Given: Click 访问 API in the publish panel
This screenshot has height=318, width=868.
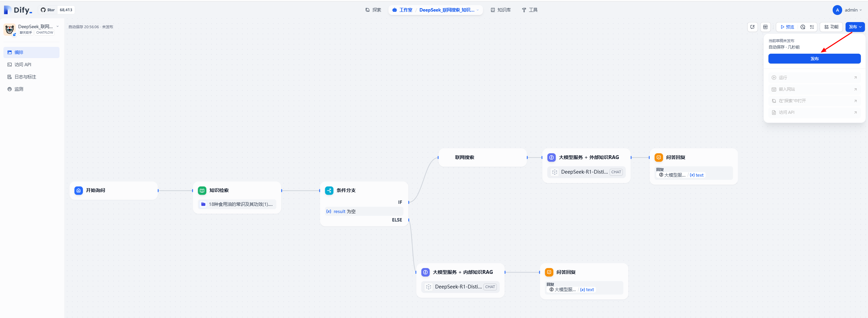Looking at the screenshot, I should 814,112.
